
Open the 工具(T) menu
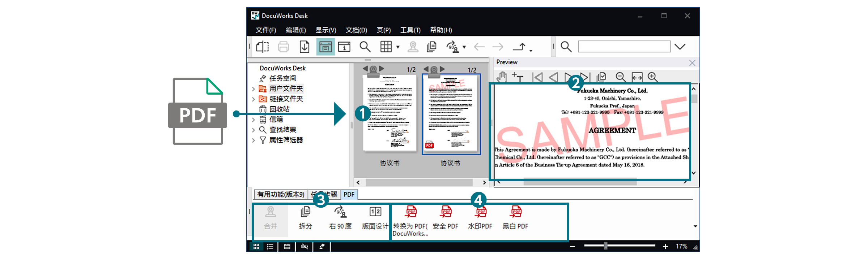pyautogui.click(x=410, y=30)
